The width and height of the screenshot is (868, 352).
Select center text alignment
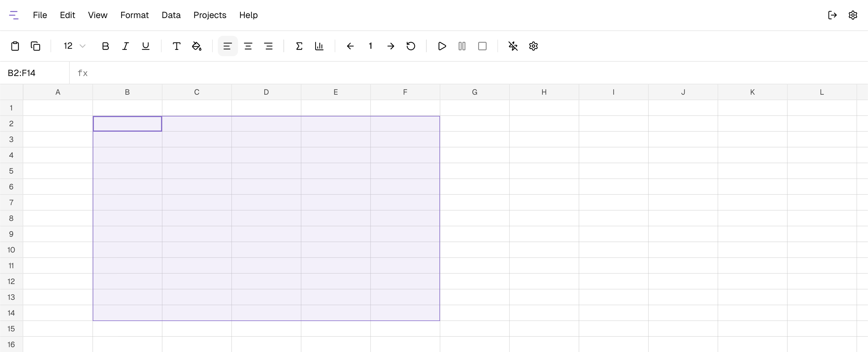[248, 46]
